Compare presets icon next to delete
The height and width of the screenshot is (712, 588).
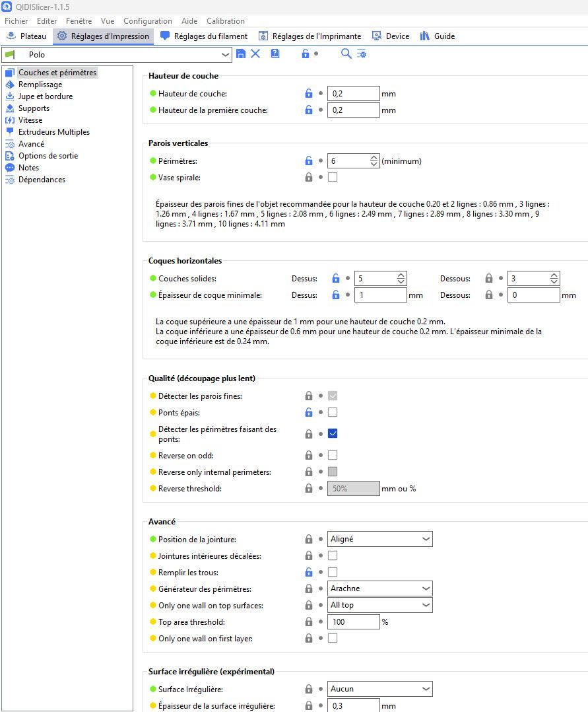(275, 53)
